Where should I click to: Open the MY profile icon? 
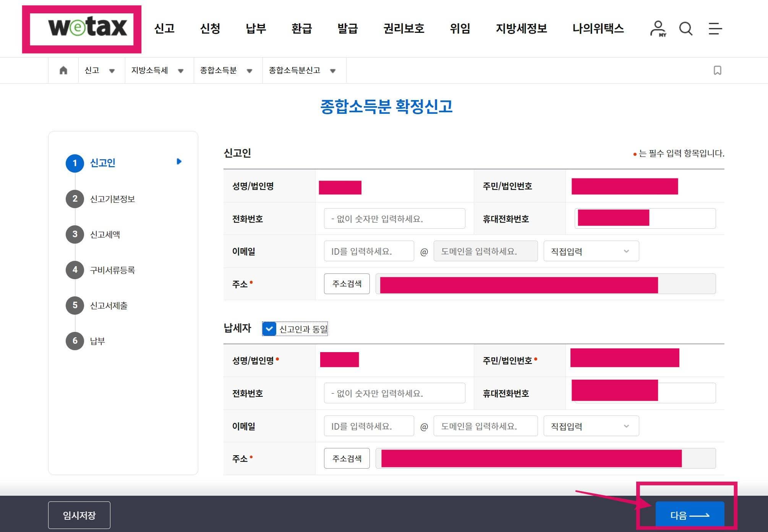[658, 29]
